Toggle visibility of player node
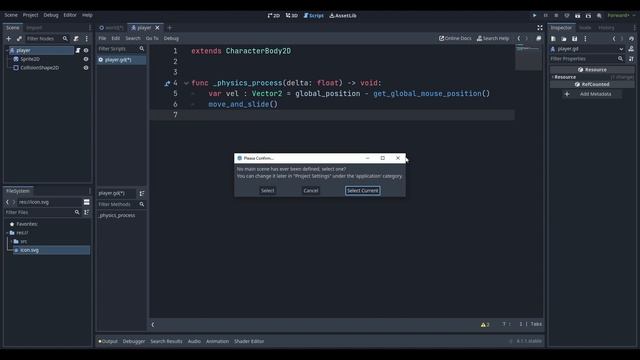This screenshot has height=360, width=640. click(86, 50)
